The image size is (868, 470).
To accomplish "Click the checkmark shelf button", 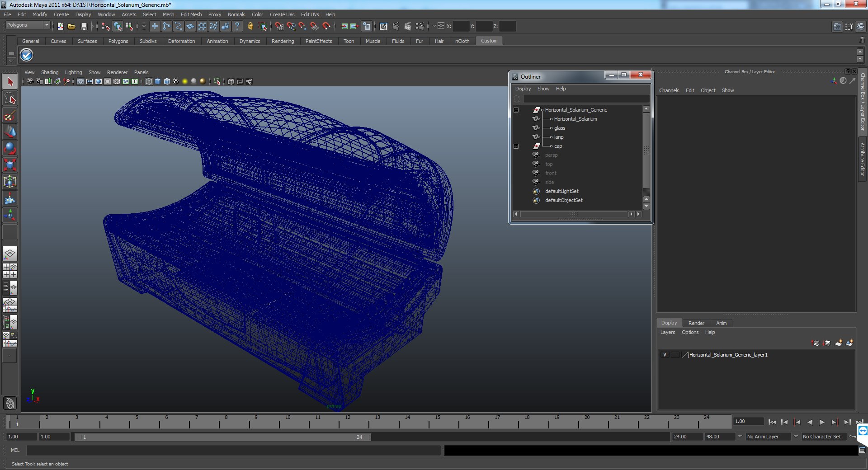I will [x=27, y=55].
